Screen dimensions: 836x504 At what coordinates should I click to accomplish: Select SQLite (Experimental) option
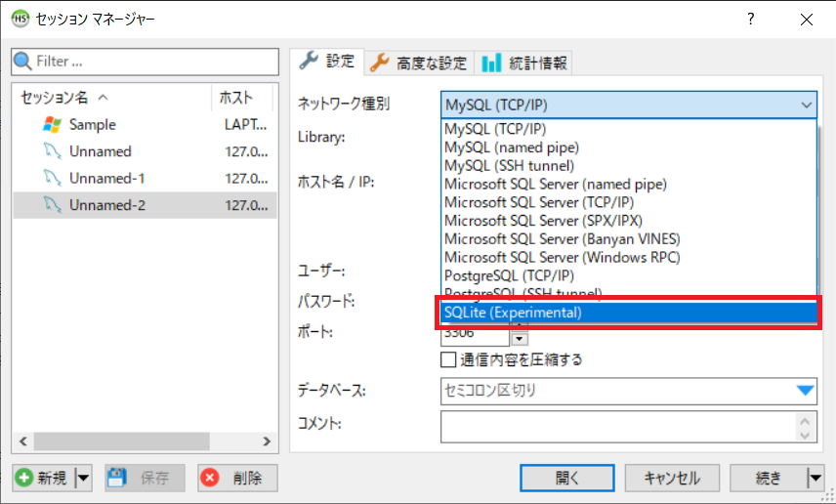(x=629, y=313)
